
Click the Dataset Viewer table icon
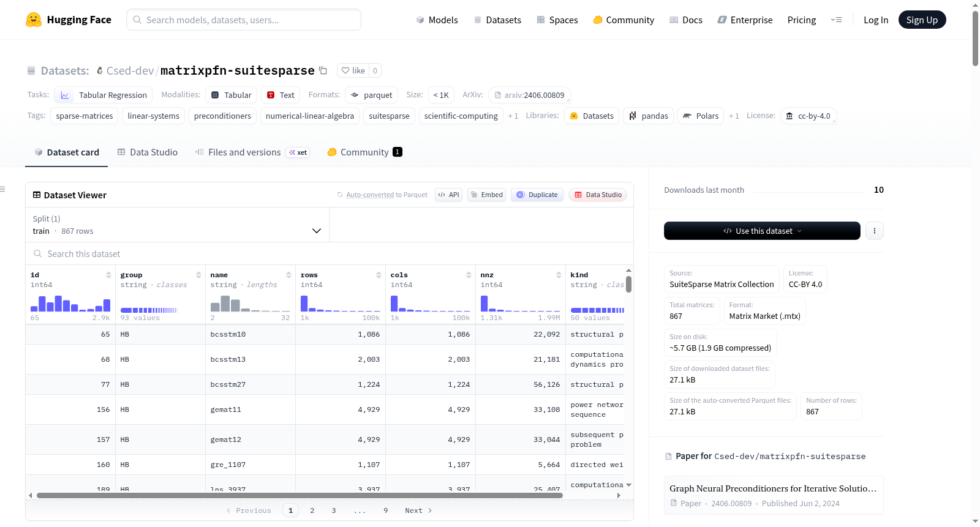point(37,195)
